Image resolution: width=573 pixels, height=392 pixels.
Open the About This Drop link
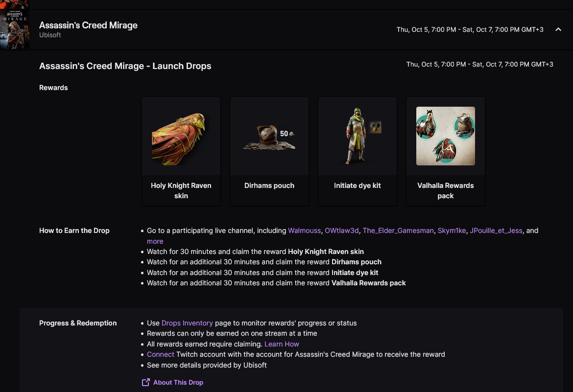pyautogui.click(x=178, y=382)
